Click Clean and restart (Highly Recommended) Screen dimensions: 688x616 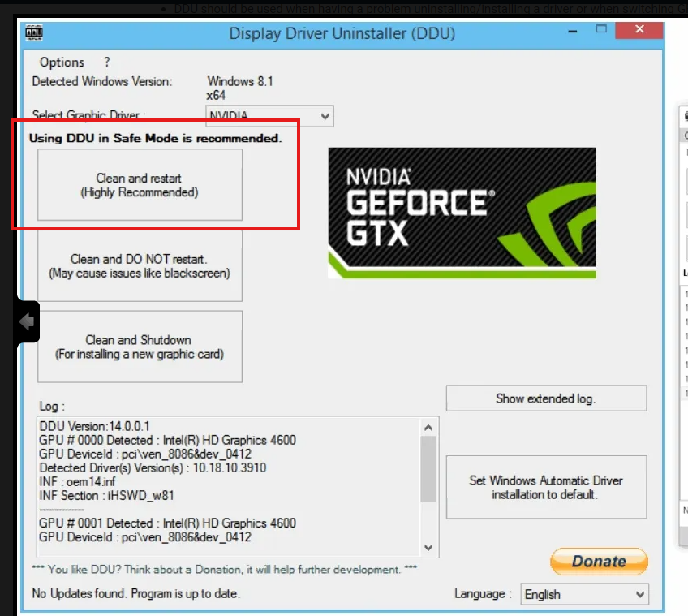[140, 185]
